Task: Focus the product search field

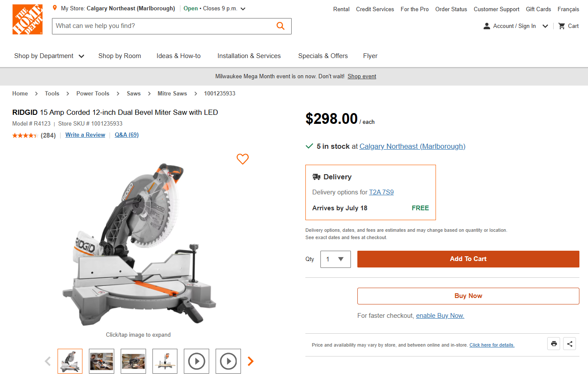Action: (x=163, y=26)
